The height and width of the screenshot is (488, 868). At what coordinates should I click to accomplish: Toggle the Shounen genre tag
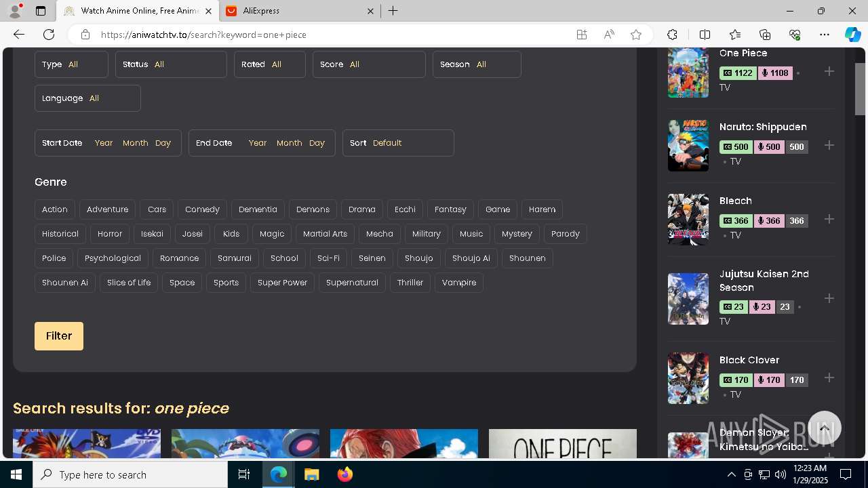[527, 258]
